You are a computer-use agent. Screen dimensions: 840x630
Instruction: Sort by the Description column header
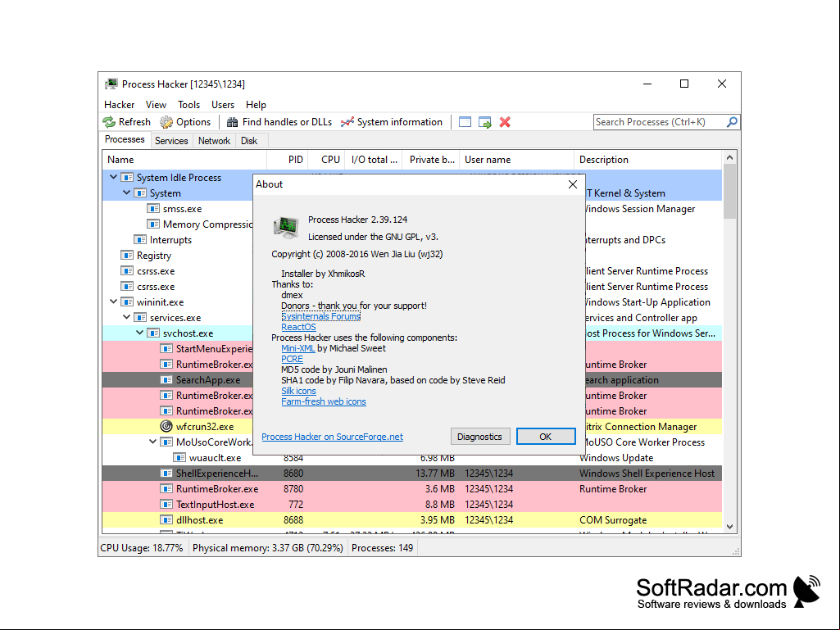tap(648, 160)
